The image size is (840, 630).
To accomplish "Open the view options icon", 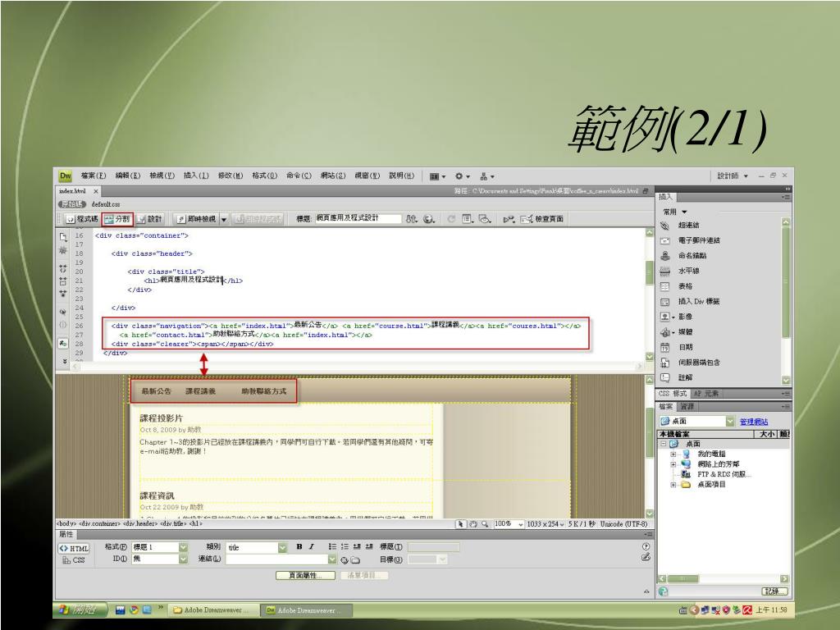I will pos(468,219).
